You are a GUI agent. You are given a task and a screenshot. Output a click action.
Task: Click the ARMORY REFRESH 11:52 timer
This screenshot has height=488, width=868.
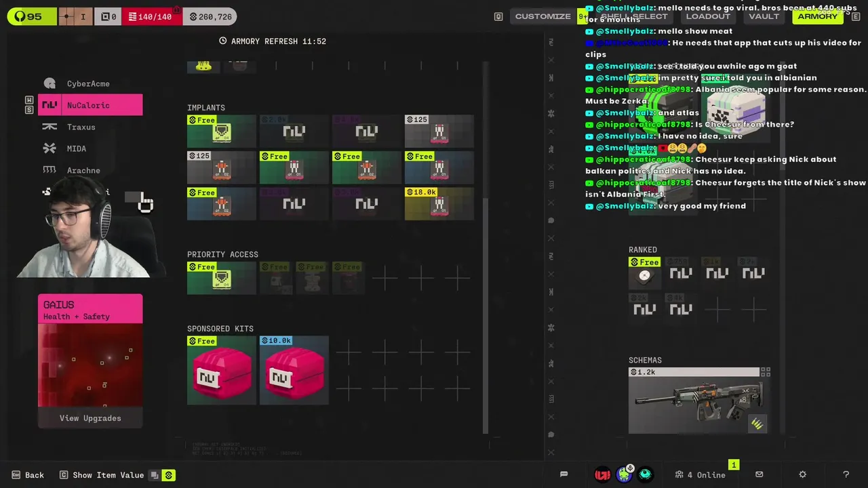click(273, 41)
